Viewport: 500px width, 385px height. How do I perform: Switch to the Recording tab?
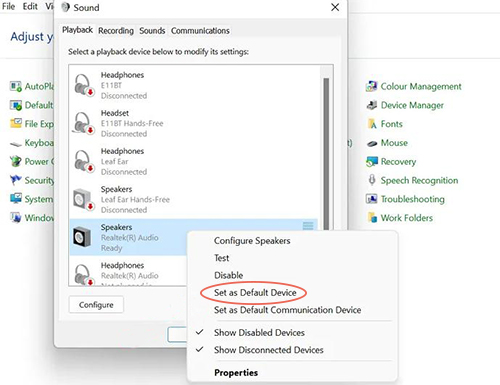click(x=116, y=31)
